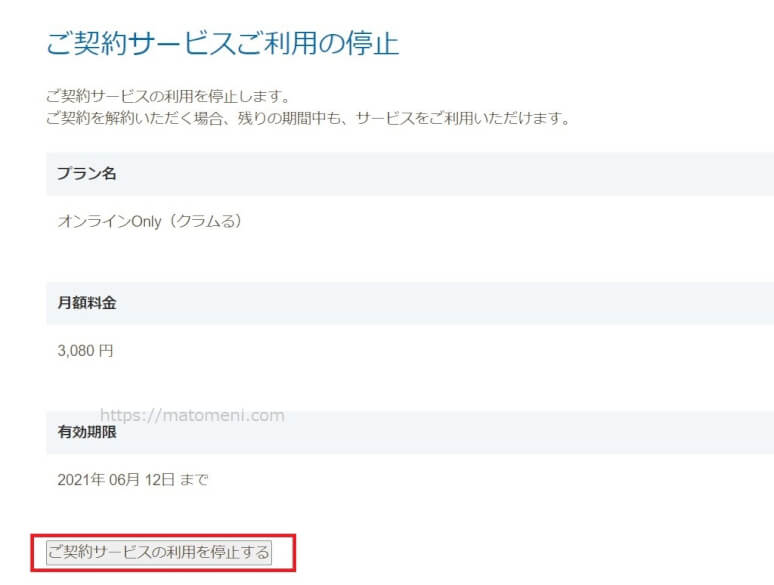Click the year 2021年 in expiry date

tap(81, 479)
